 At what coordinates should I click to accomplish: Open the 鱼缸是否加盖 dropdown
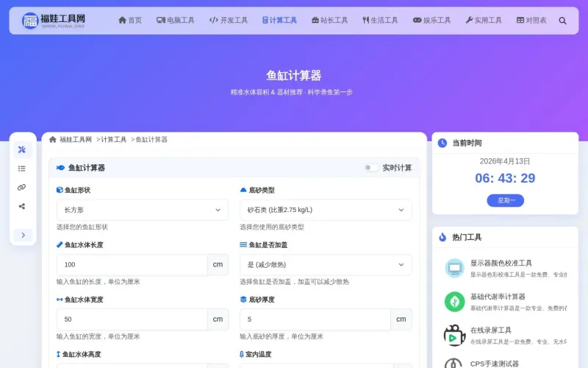tap(326, 265)
